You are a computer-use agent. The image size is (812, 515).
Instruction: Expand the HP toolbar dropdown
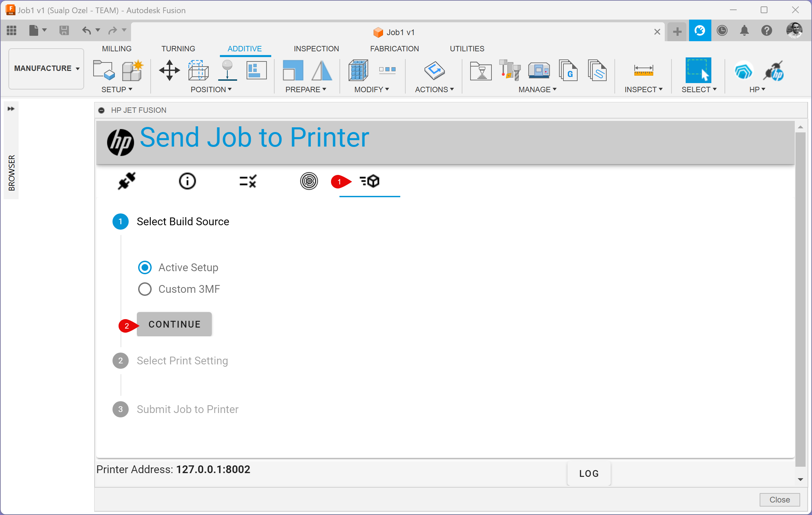tap(757, 89)
